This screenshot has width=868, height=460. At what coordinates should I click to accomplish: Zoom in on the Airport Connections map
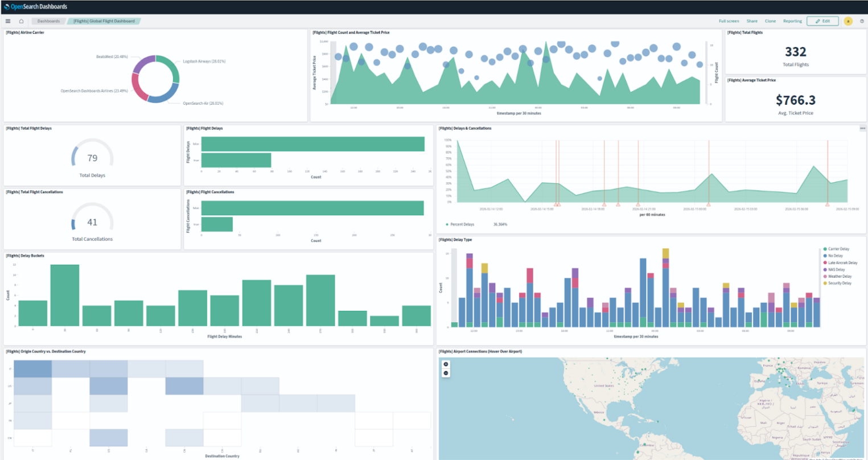446,364
